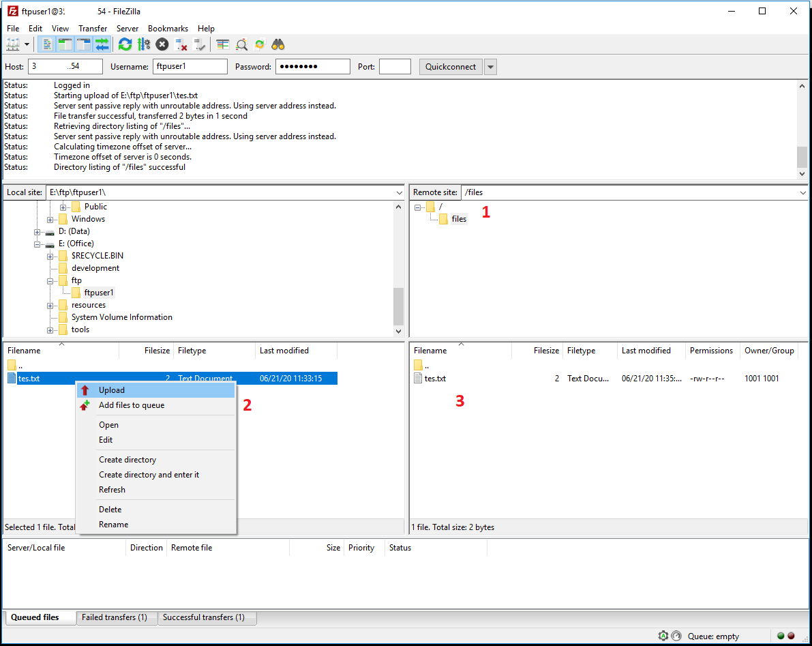The width and height of the screenshot is (812, 646).
Task: Expand the $RECYCLE.BIN folder
Action: point(50,256)
